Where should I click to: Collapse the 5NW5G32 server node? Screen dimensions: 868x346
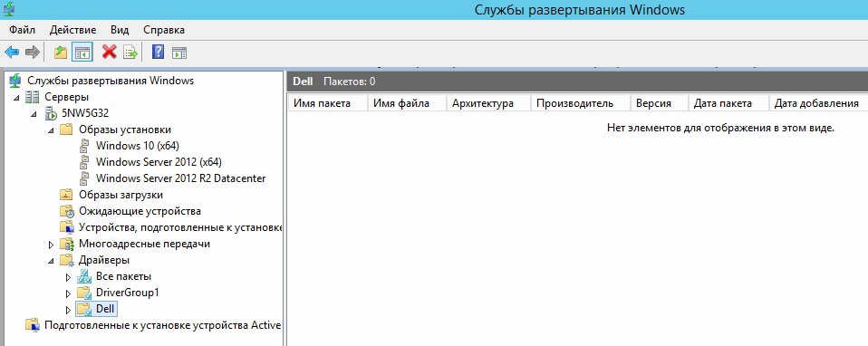click(x=34, y=114)
